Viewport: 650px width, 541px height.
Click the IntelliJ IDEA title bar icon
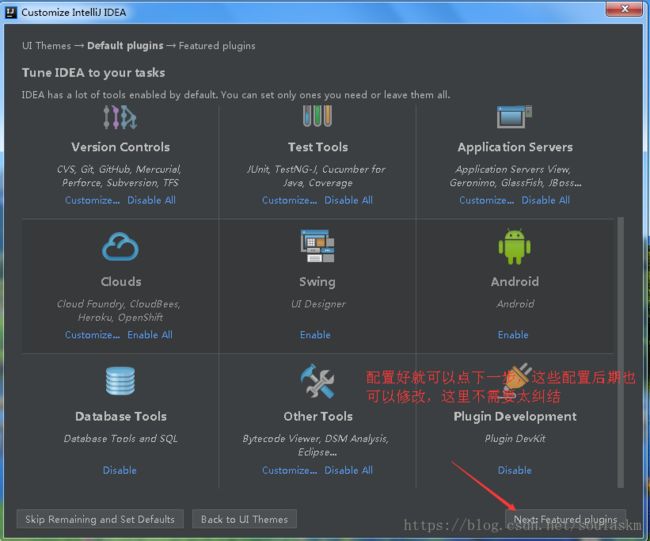11,12
